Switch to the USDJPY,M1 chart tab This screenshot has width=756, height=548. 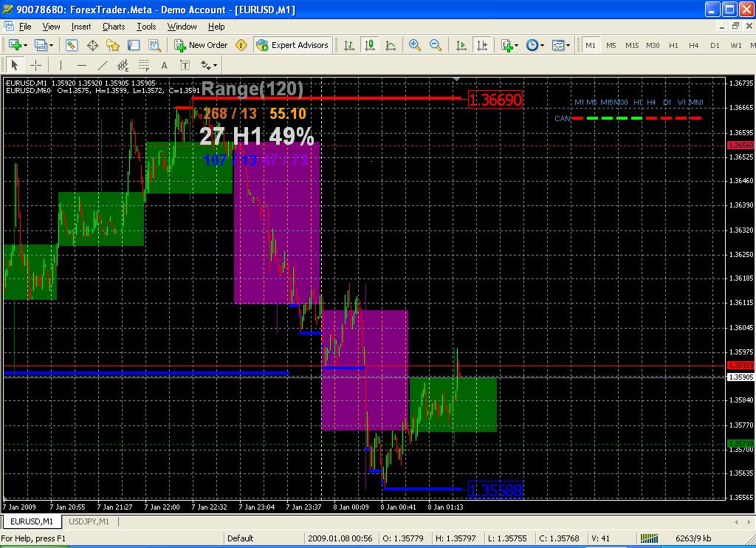(x=89, y=522)
